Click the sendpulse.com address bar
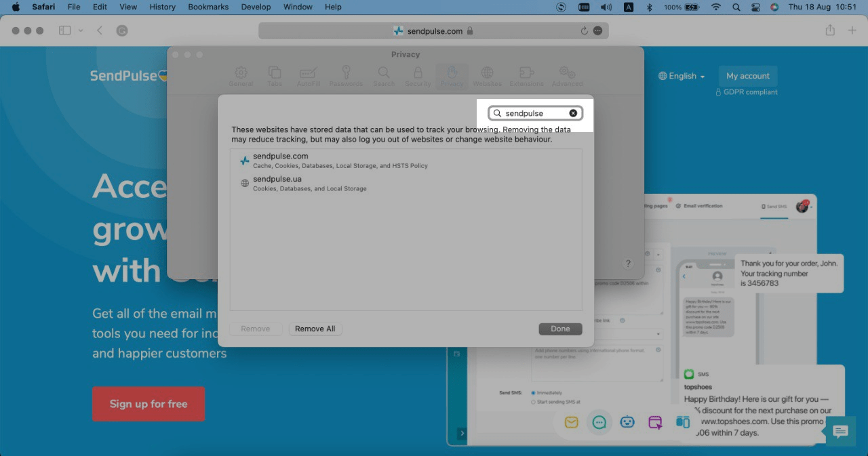 pyautogui.click(x=433, y=30)
